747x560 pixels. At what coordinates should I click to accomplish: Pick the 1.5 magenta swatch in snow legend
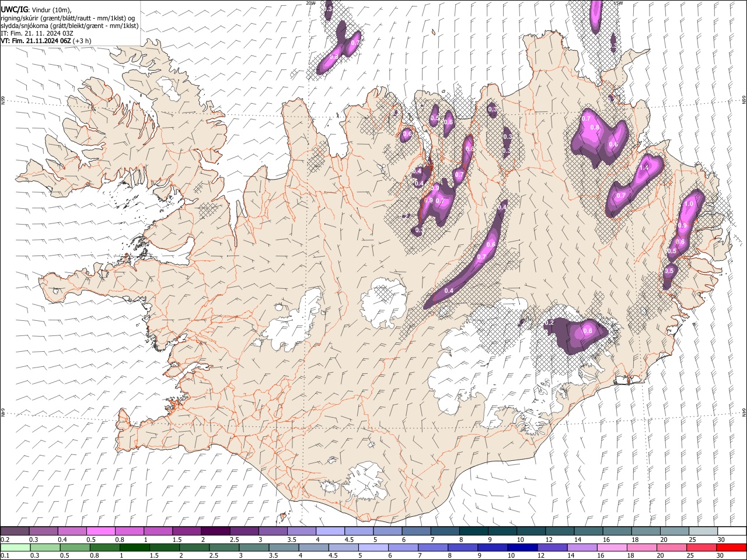tap(187, 531)
